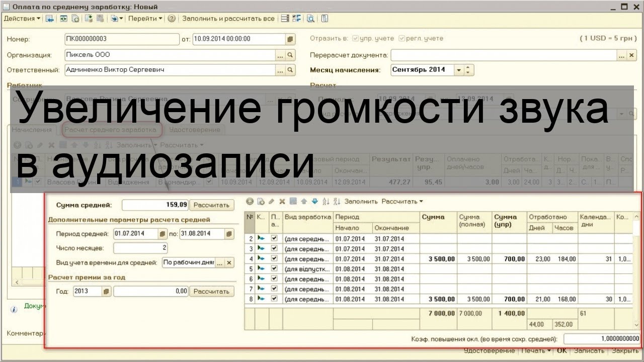
Task: Click the Перерасчет документа input field
Action: pos(504,55)
